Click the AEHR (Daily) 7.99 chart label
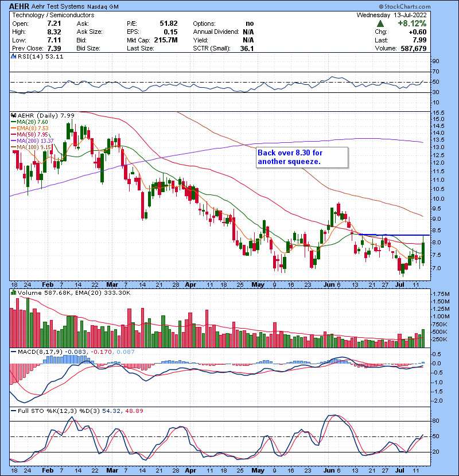The image size is (459, 476). click(x=46, y=116)
